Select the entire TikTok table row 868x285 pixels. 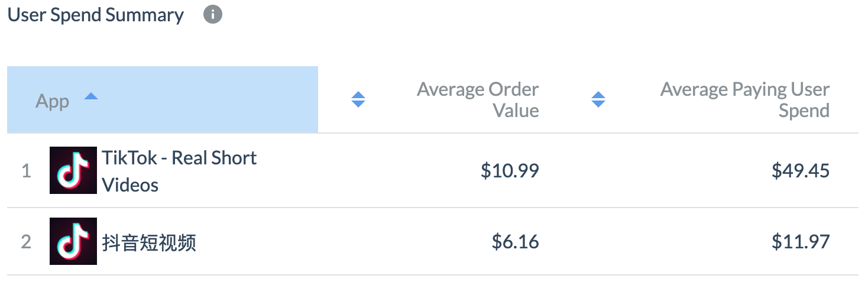point(433,170)
